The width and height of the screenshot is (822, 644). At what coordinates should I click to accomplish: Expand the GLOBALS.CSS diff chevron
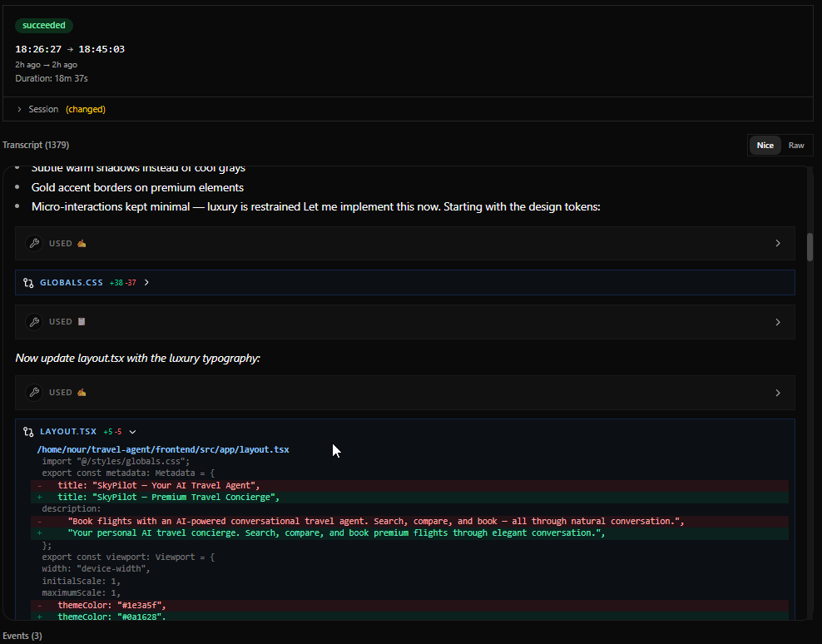click(x=146, y=283)
